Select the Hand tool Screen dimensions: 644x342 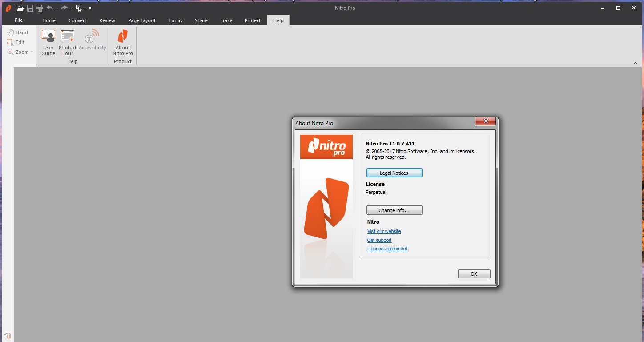click(18, 32)
